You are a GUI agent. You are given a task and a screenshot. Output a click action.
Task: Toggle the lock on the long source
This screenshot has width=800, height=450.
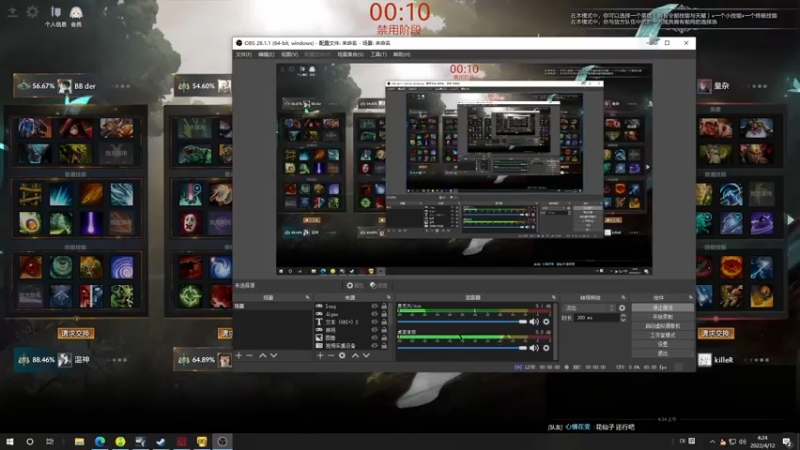384,306
